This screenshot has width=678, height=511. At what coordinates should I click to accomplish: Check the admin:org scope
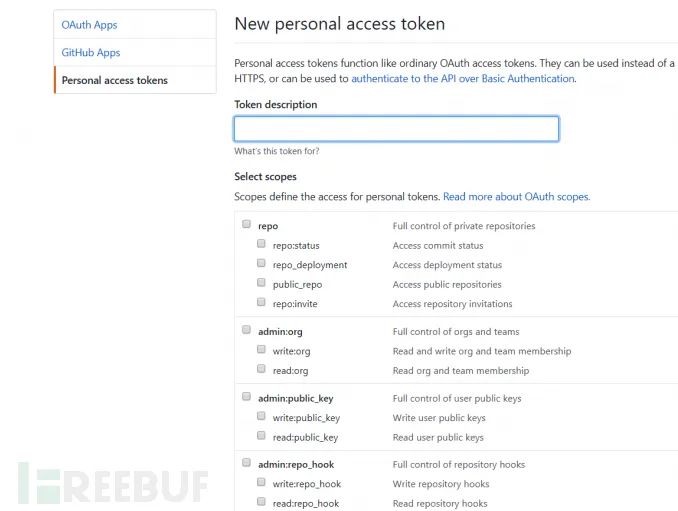tap(246, 330)
